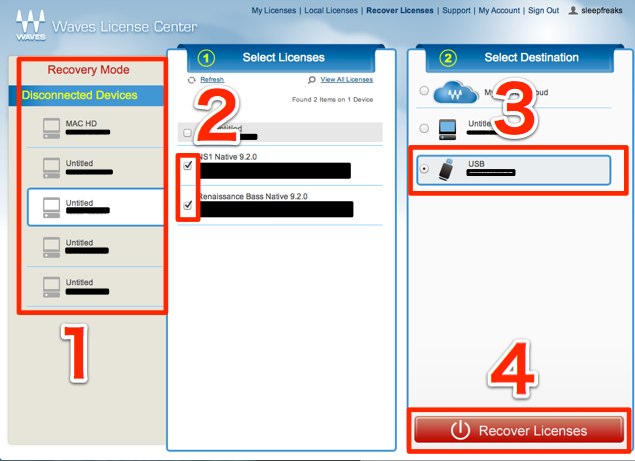This screenshot has width=635, height=461.
Task: Click the circular refresh arrows icon
Action: (192, 80)
